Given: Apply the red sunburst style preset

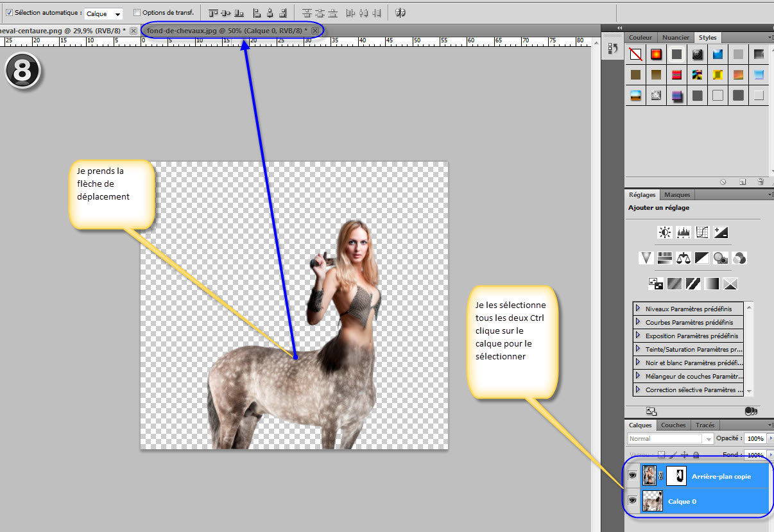Looking at the screenshot, I should [656, 55].
